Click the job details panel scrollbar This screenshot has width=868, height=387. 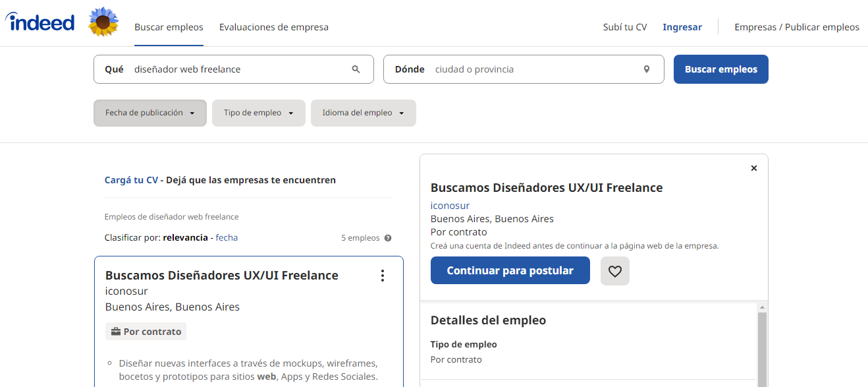[x=762, y=343]
